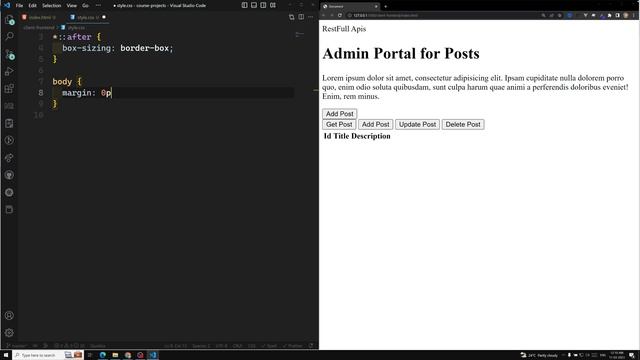Open the Manage gear in VS Code
Image resolution: width=640 pixels, height=360 pixels.
click(x=9, y=333)
